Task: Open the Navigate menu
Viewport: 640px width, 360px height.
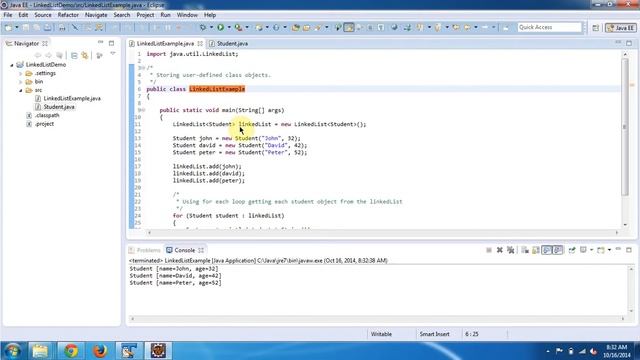Action: point(96,15)
